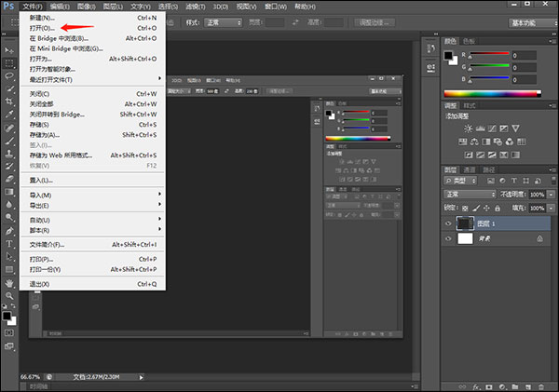Select the Zoom tool in toolbox
559x392 pixels.
9,295
